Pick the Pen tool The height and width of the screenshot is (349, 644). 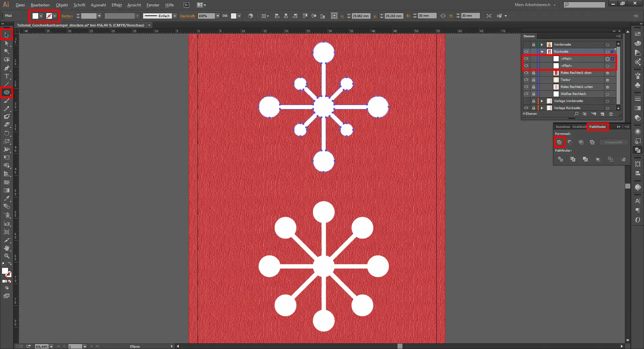(x=6, y=68)
